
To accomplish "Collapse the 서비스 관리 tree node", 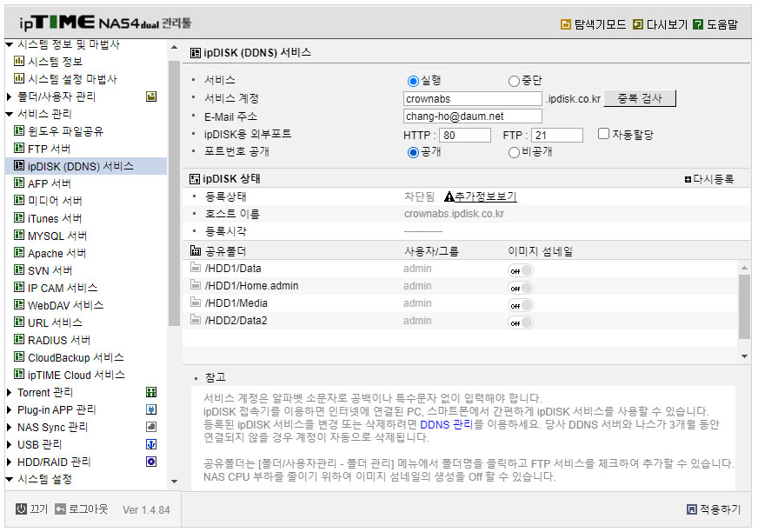I will (x=10, y=115).
